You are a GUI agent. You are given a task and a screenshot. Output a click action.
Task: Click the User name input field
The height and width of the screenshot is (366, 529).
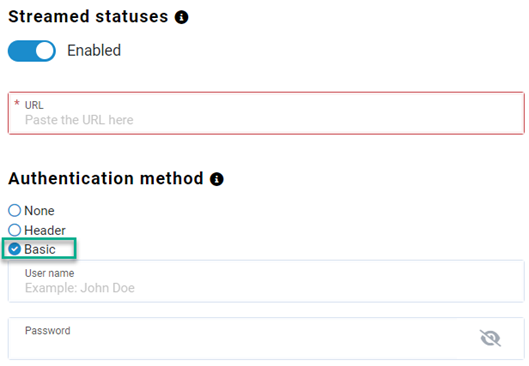tap(266, 281)
